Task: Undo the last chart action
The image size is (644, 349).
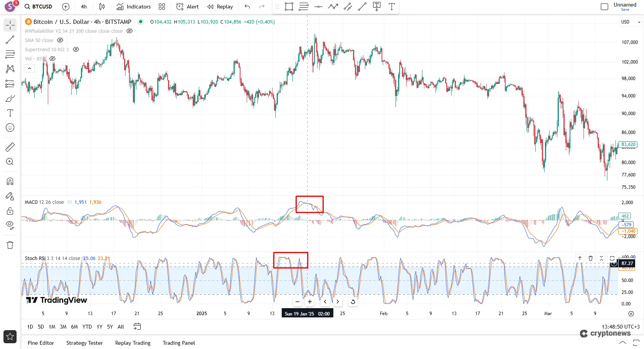Action: 247,7
